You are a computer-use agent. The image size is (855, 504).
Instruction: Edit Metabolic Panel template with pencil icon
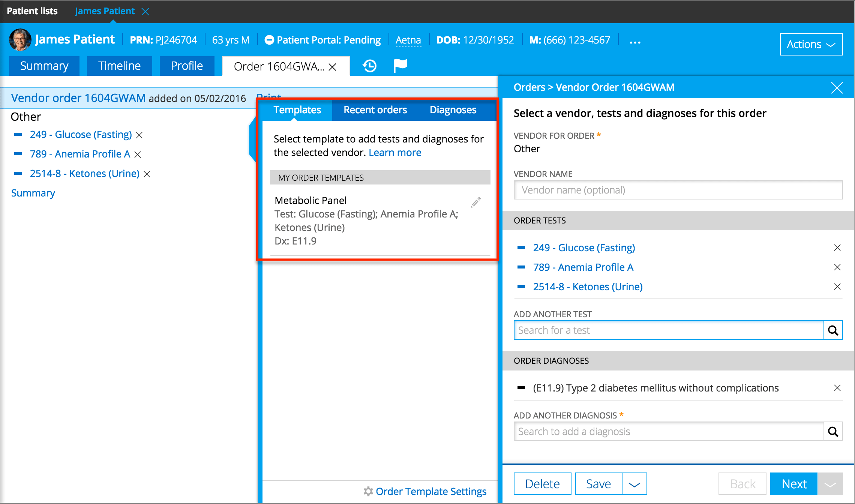point(476,202)
